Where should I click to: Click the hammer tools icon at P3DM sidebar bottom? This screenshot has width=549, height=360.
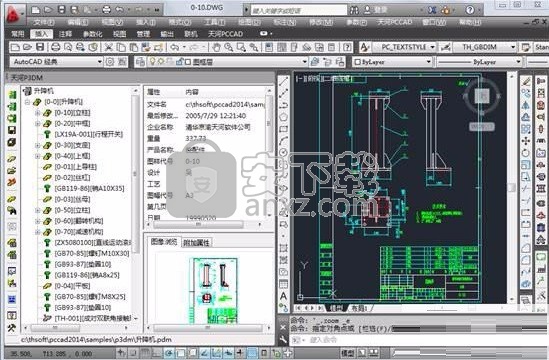click(12, 328)
